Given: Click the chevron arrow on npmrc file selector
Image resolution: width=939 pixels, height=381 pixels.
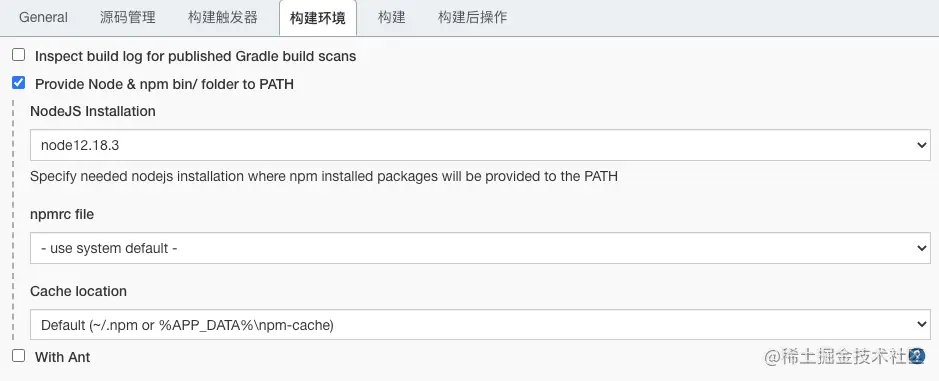Looking at the screenshot, I should click(921, 248).
